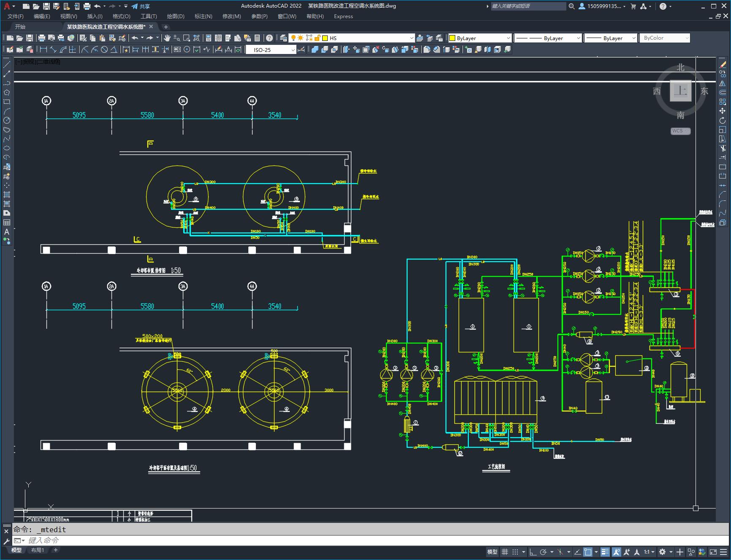
Task: Activate the Pan hand tool
Action: click(167, 38)
